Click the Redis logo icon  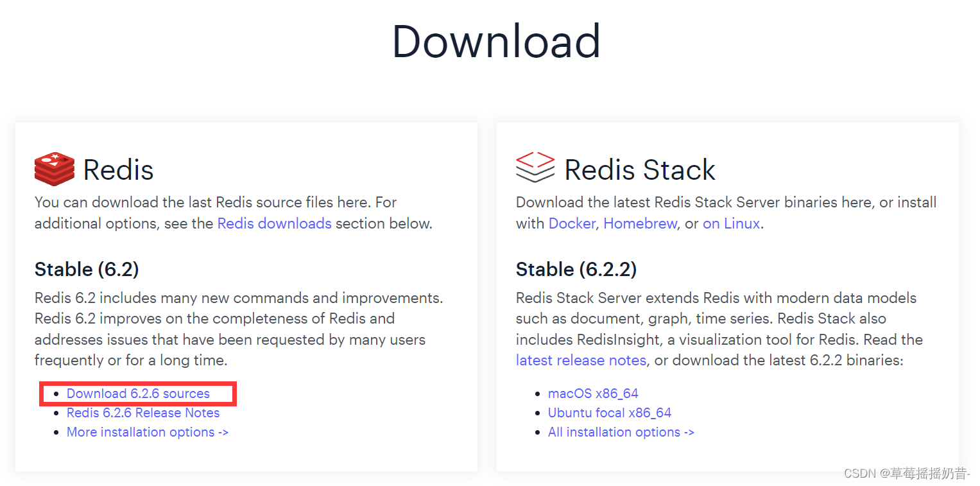55,169
